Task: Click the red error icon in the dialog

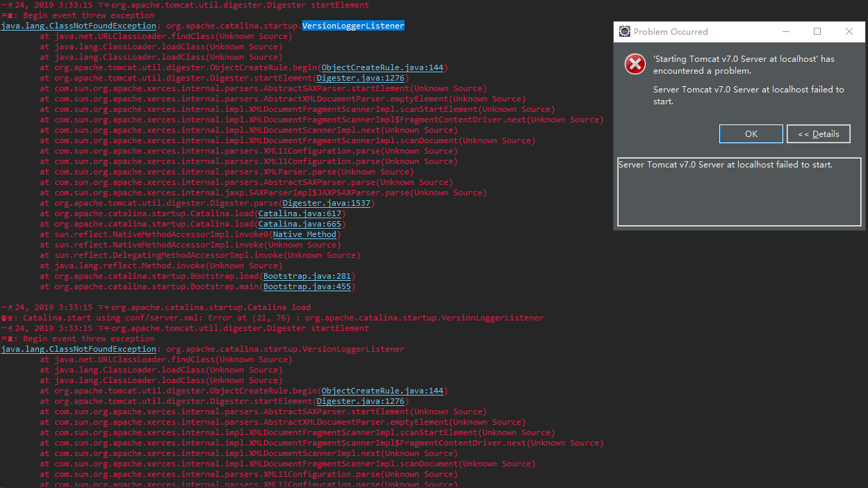Action: click(634, 63)
